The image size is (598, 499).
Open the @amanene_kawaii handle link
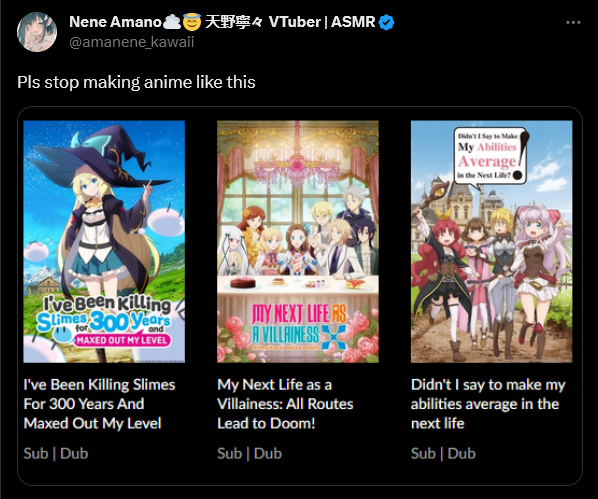tap(132, 42)
